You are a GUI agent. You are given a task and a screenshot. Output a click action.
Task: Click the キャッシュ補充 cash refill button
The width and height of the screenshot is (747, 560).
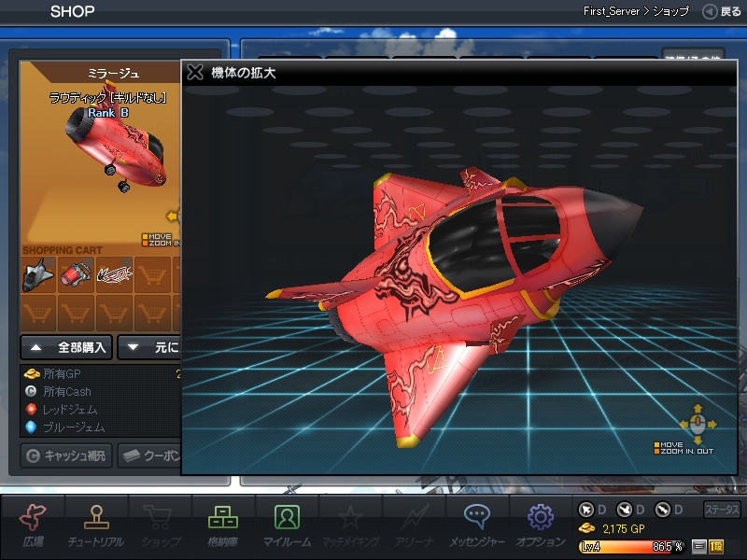(65, 455)
